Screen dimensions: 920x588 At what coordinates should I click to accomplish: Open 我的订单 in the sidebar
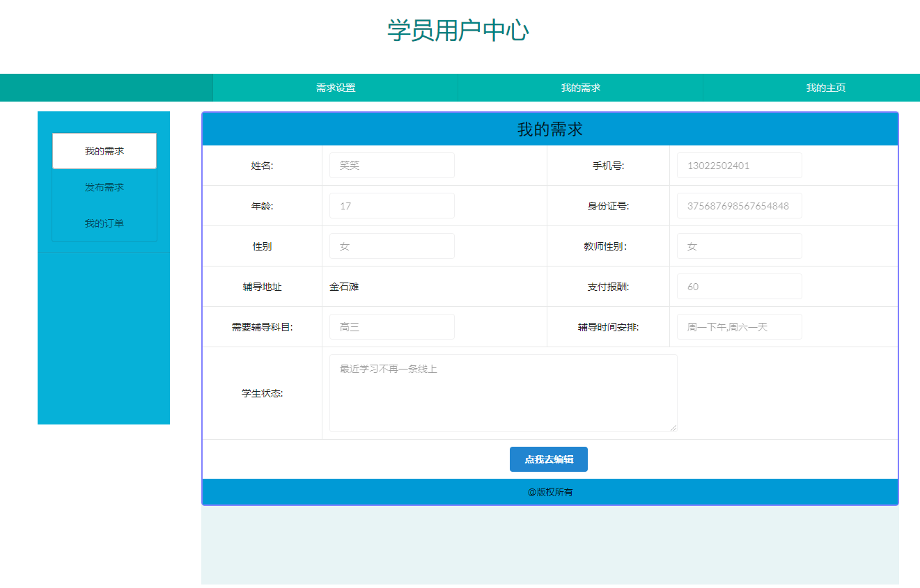tap(104, 223)
